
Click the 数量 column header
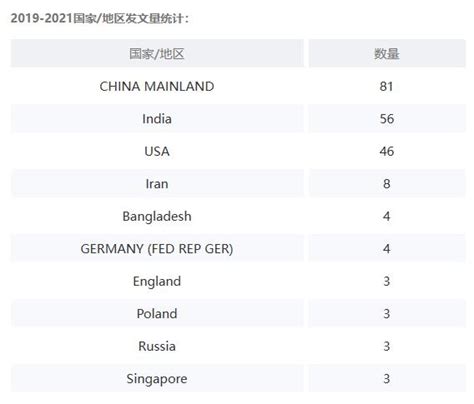(x=387, y=54)
